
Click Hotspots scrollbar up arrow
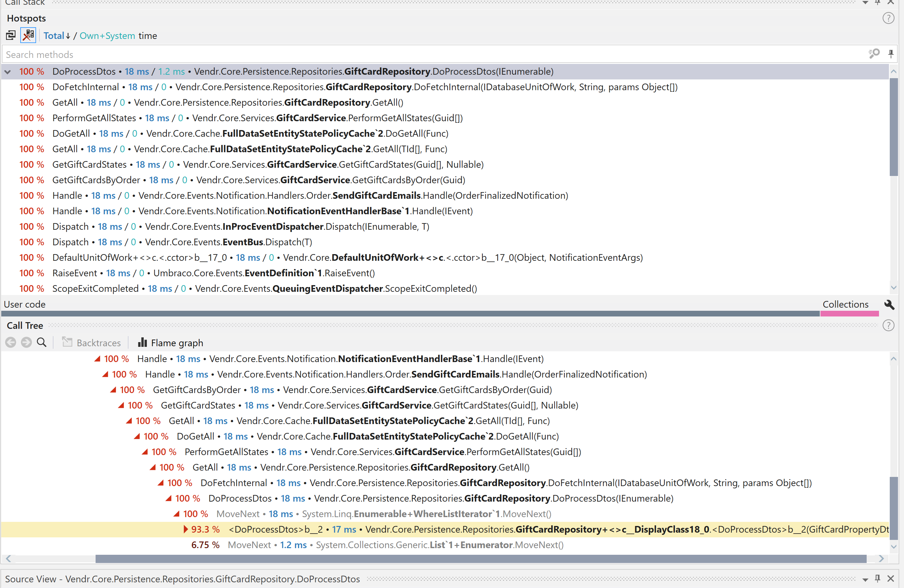[x=893, y=72]
